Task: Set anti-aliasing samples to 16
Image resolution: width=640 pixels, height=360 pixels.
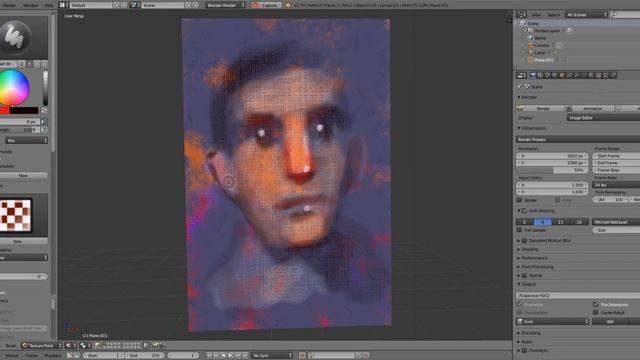Action: click(579, 222)
